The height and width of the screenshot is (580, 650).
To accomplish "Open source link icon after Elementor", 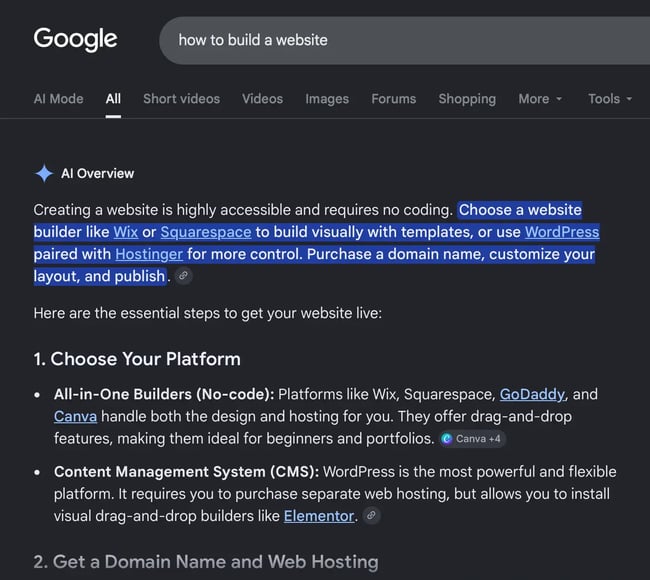I will (371, 516).
